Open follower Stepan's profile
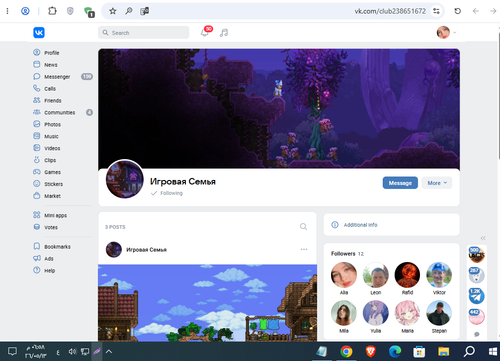Viewport: 500px width, 361px height. click(439, 313)
